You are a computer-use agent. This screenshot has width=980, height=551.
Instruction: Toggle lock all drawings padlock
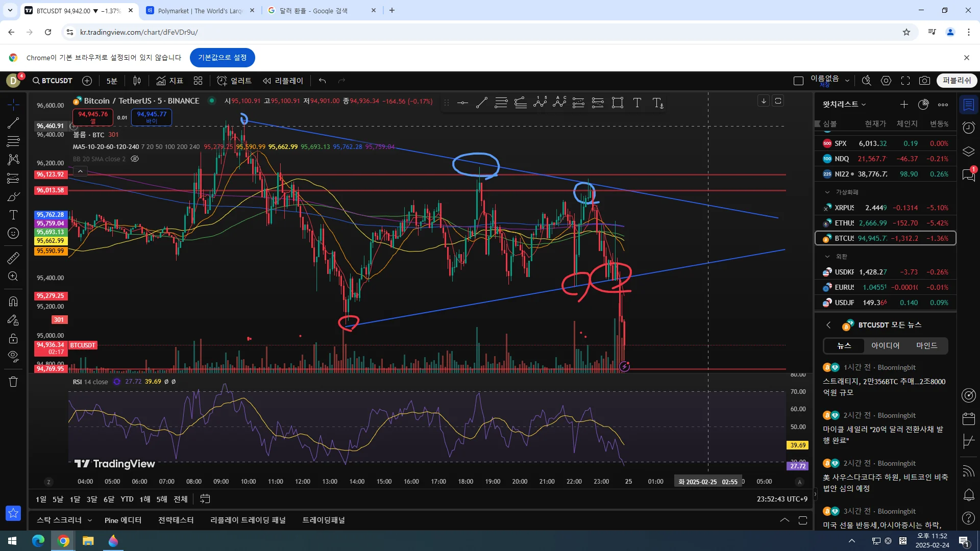point(13,338)
